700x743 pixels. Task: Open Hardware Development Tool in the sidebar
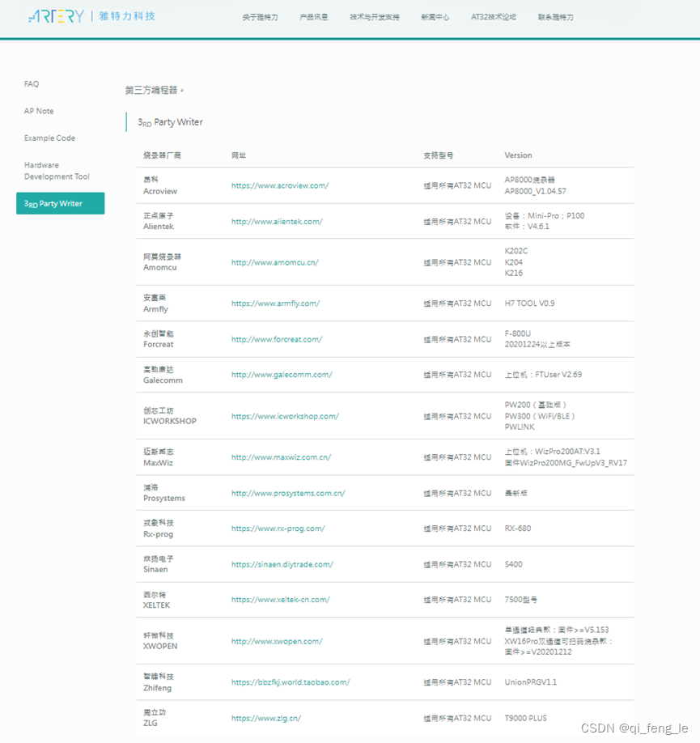coord(57,171)
